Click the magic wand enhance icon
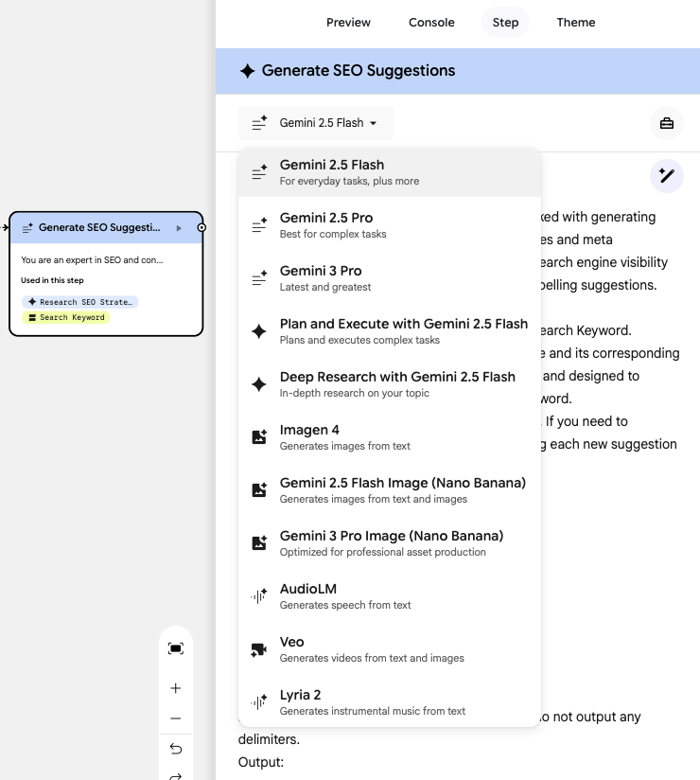 [667, 176]
